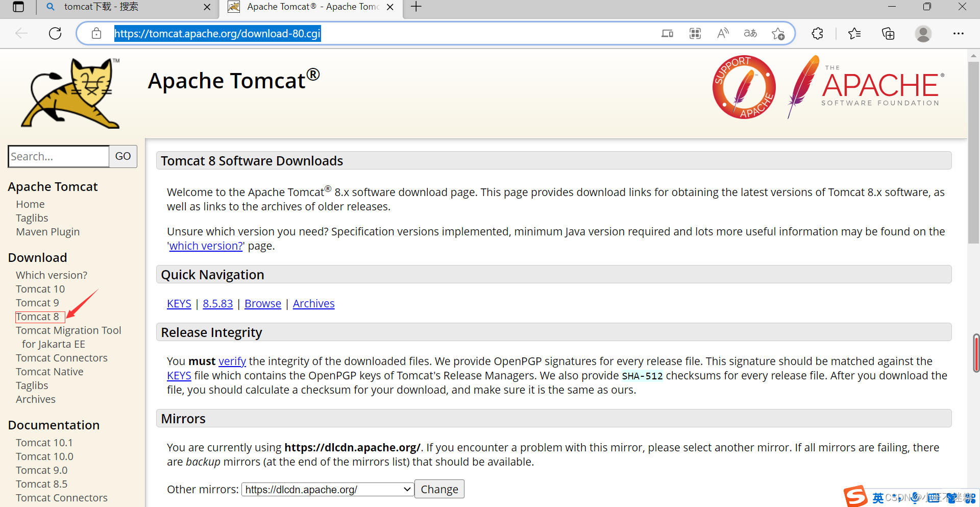Click the user profile avatar
The height and width of the screenshot is (507, 980).
click(923, 34)
